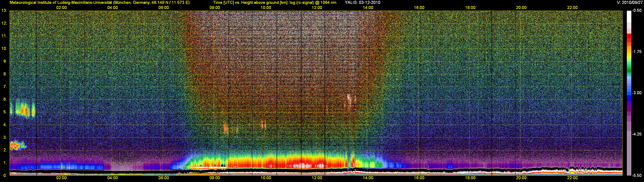Click the 'YALIS: 03-12-2010' date label
644x182 pixels.
pos(363,3)
